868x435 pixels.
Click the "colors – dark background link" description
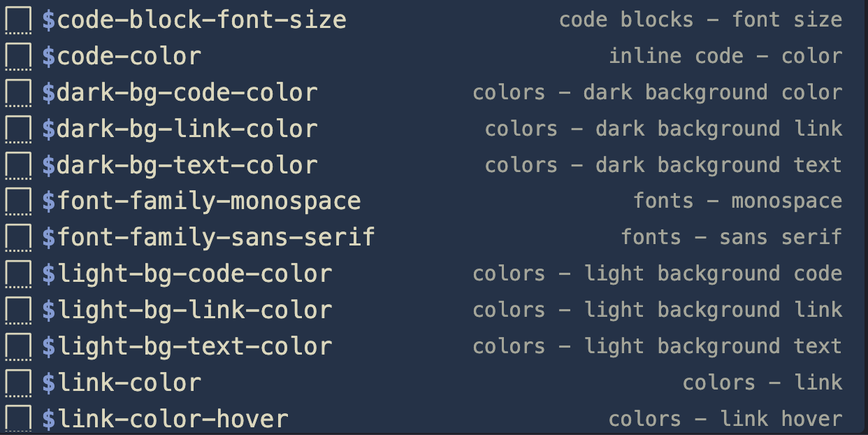[663, 129]
